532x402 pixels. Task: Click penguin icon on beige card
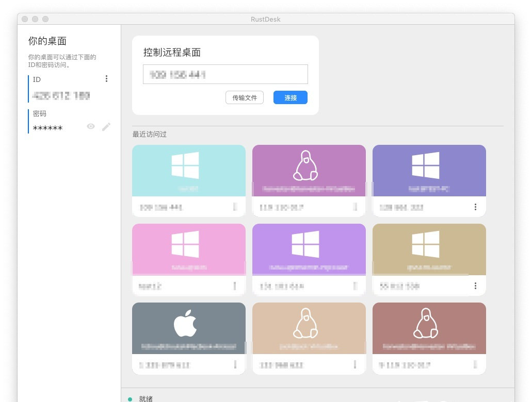[305, 323]
